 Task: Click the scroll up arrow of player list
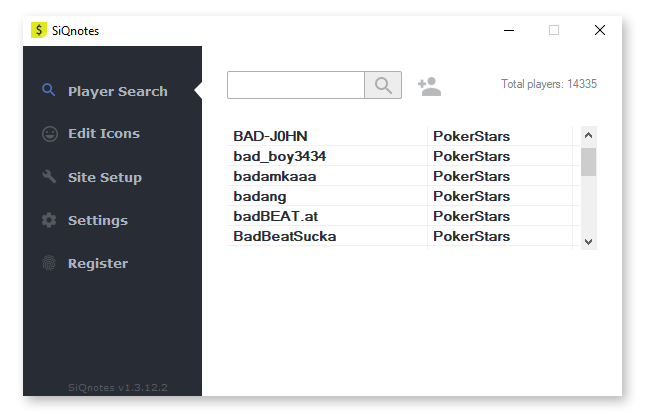point(588,135)
